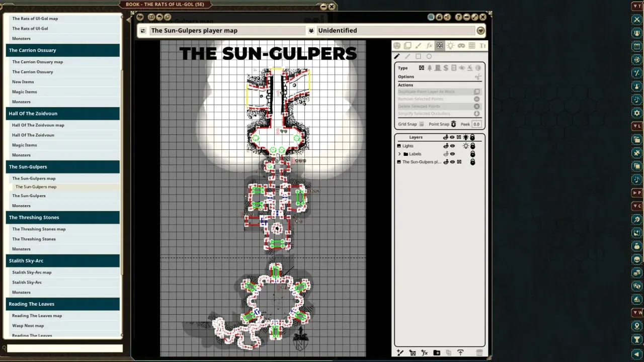Add a new layer folder
Image resolution: width=644 pixels, height=362 pixels.
[436, 353]
